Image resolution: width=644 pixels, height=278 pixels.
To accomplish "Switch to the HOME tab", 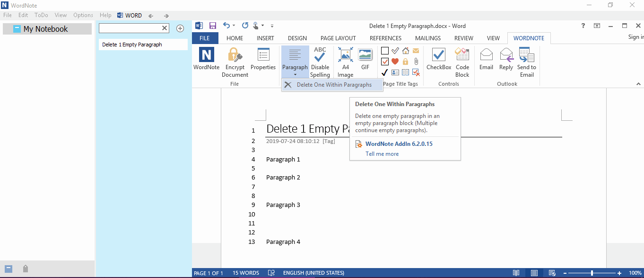I will (x=235, y=38).
